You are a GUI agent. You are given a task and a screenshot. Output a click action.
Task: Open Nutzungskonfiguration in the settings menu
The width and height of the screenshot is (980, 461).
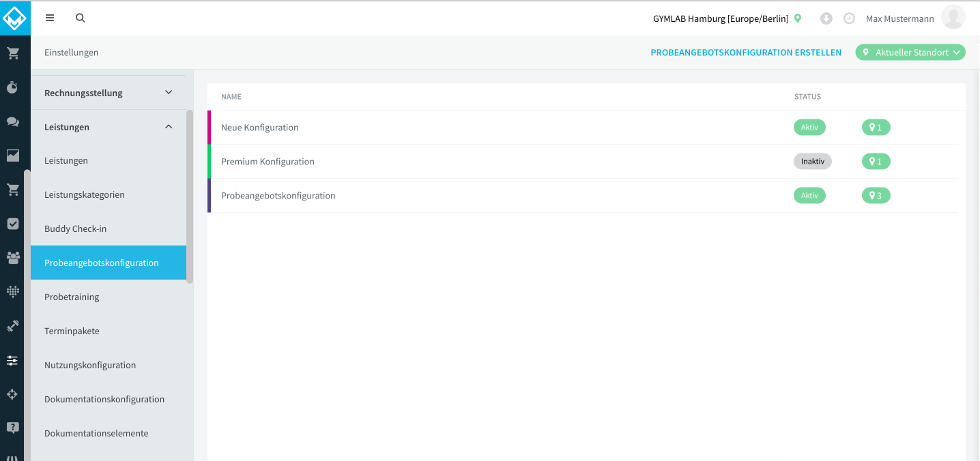pos(109,366)
